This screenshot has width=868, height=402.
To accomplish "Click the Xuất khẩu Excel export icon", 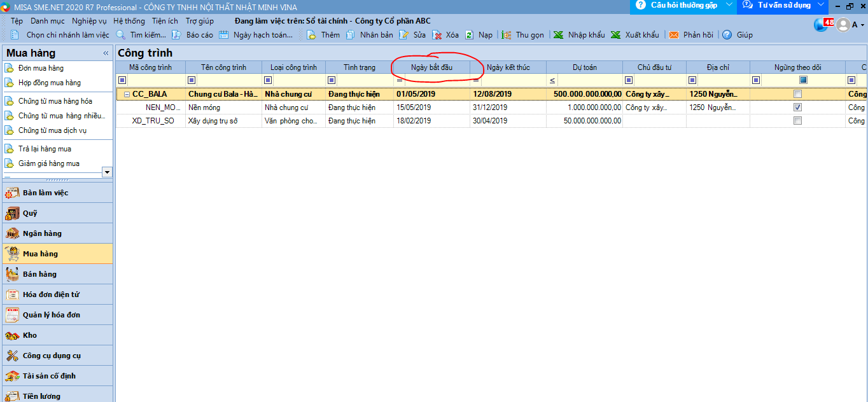I will coord(615,35).
